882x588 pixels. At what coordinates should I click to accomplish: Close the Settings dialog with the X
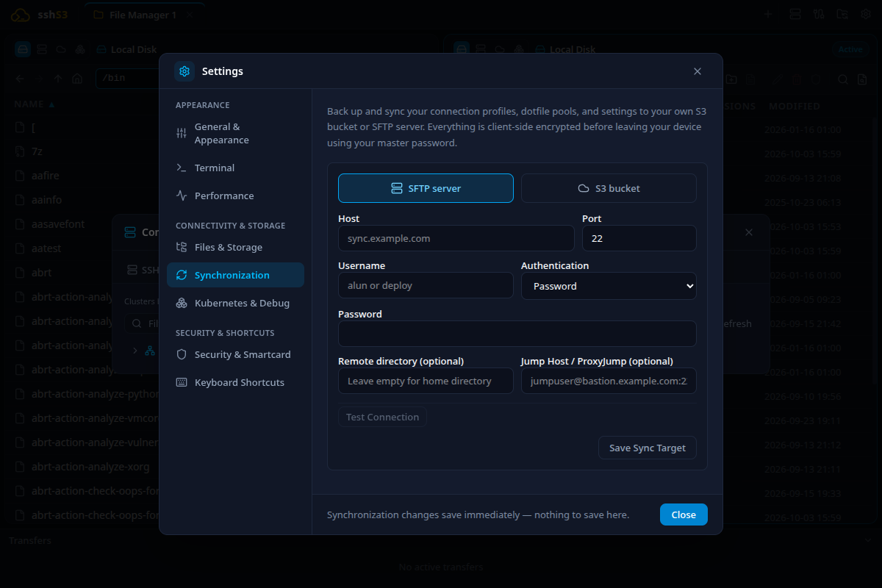pyautogui.click(x=698, y=71)
